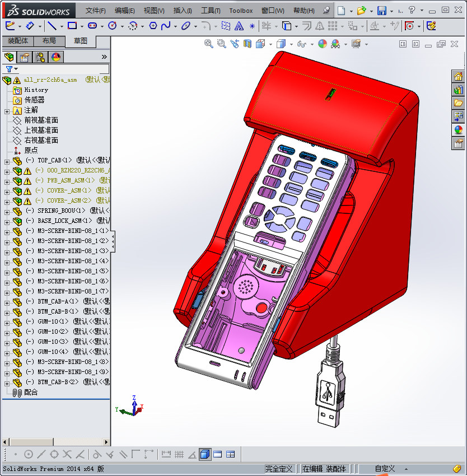The image size is (467, 476).
Task: Toggle Intersections snap in bottom toolbar
Action: (x=67, y=454)
